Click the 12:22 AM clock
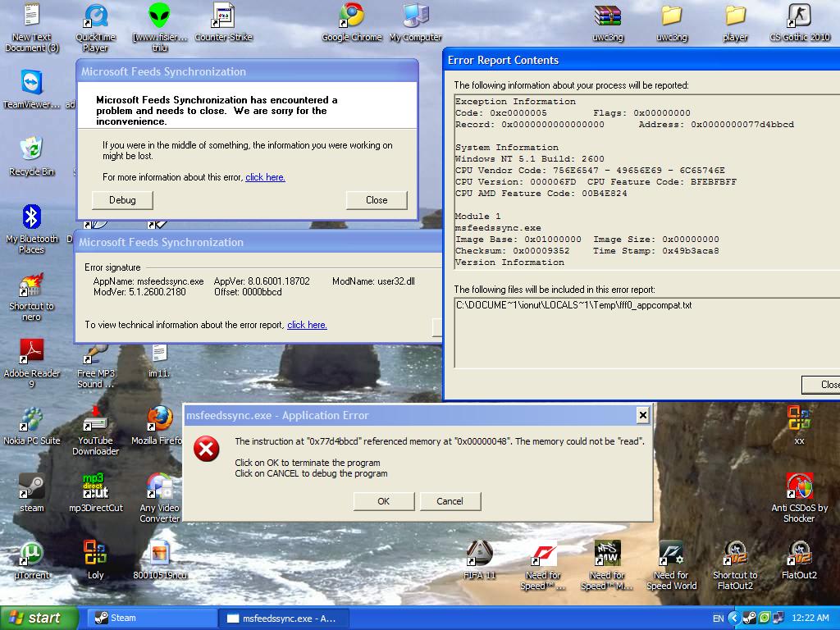Screen dimensions: 840x630 [x=810, y=619]
